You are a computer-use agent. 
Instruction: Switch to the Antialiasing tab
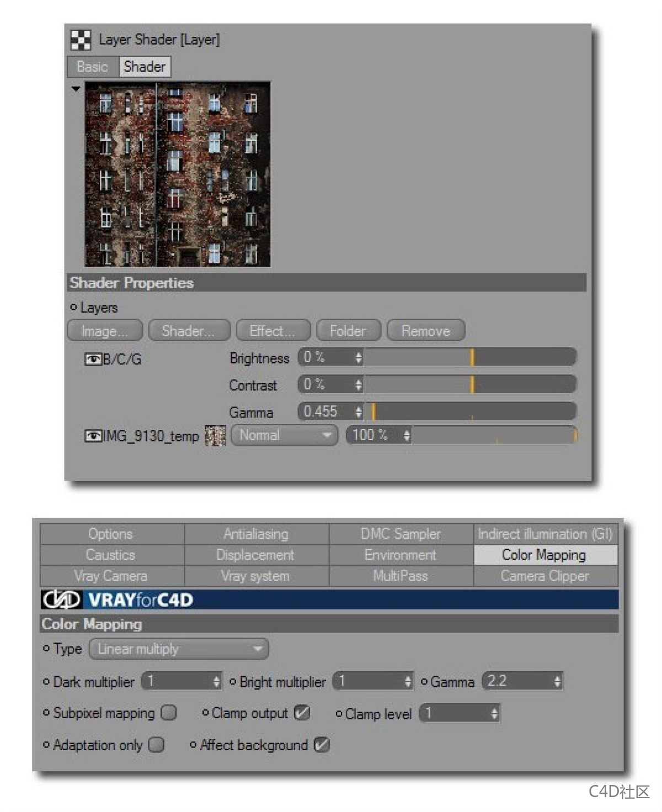pos(256,534)
